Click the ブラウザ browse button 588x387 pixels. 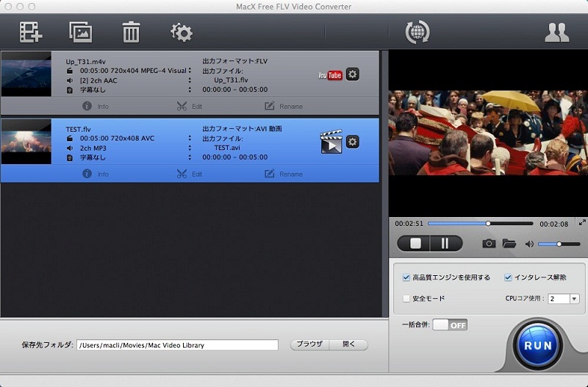click(x=309, y=344)
